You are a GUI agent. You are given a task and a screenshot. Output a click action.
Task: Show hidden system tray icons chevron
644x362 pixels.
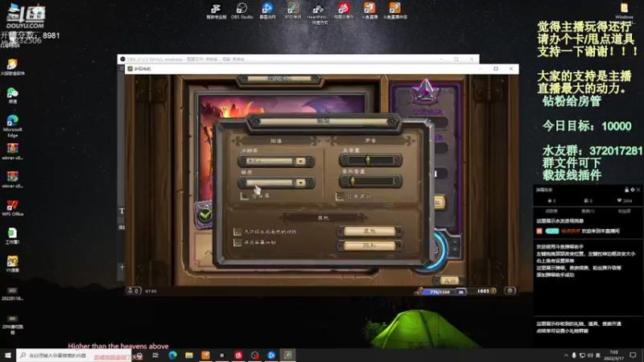pos(566,355)
